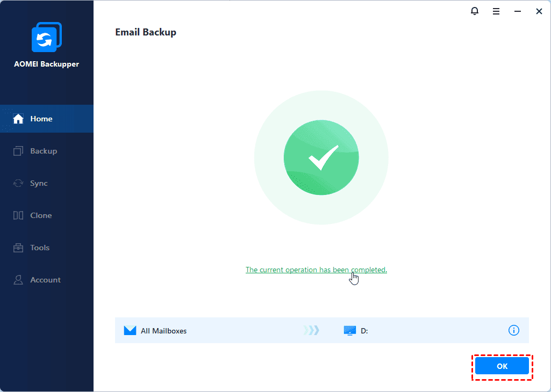
Task: Click the blue OK button
Action: click(x=502, y=366)
